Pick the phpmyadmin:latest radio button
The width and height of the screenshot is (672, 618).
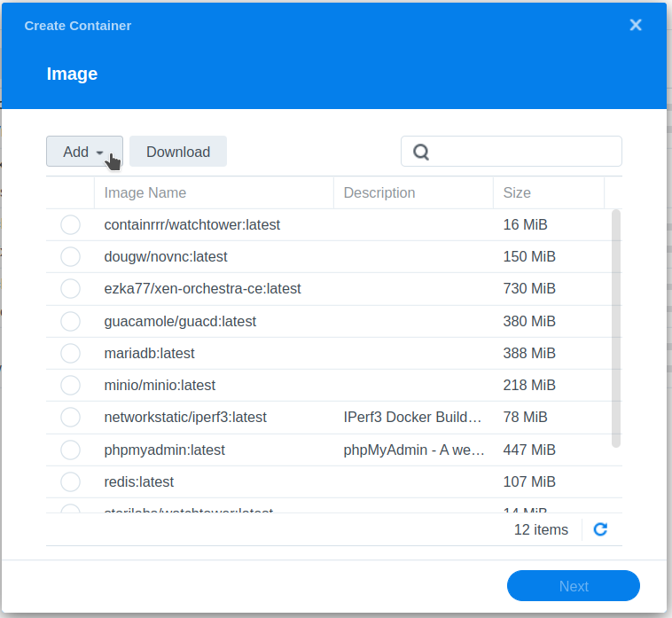pyautogui.click(x=70, y=450)
